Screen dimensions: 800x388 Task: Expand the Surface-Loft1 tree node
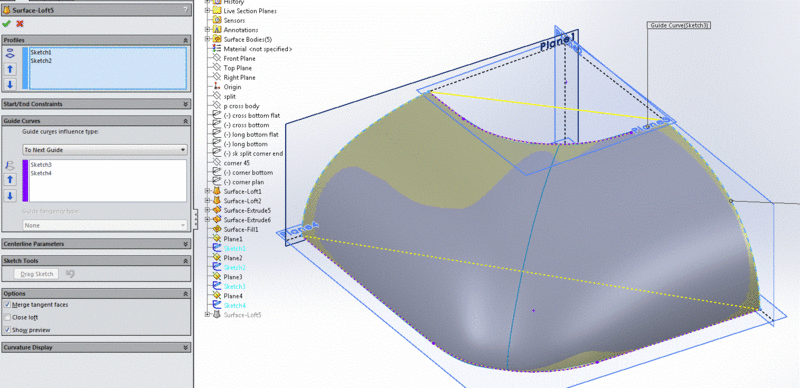coord(207,191)
